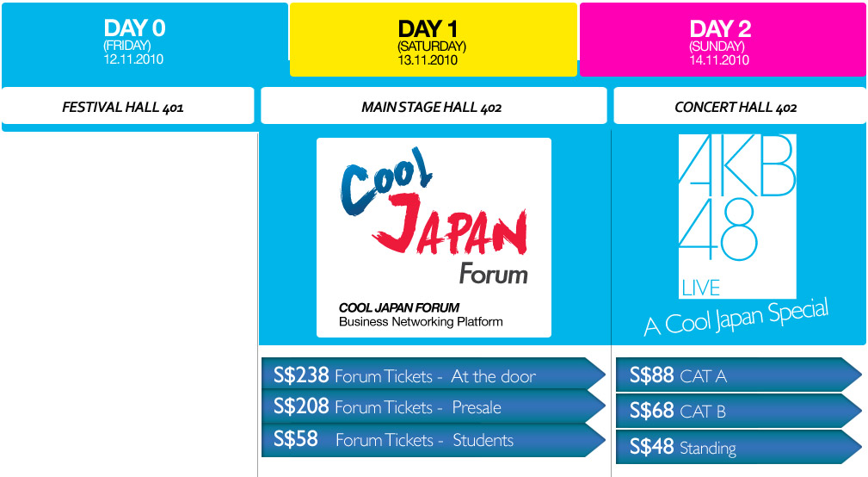Viewport: 868px width, 477px height.
Task: Switch to Day 1 Saturday tab
Action: (x=434, y=40)
